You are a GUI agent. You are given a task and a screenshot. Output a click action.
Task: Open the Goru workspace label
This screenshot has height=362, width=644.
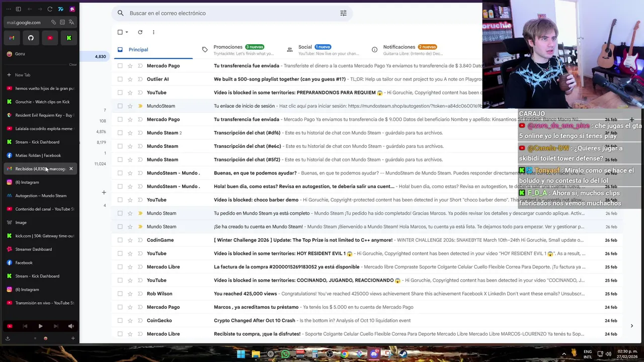coord(20,54)
